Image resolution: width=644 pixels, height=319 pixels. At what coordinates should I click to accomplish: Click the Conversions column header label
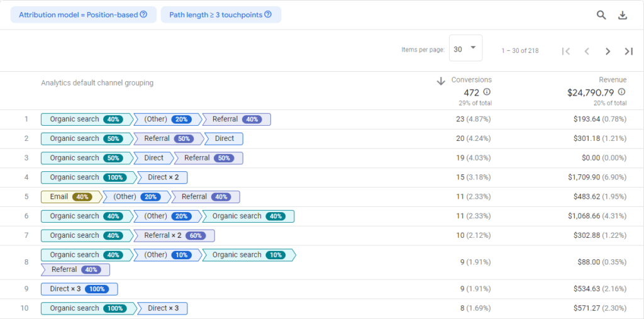coord(471,80)
